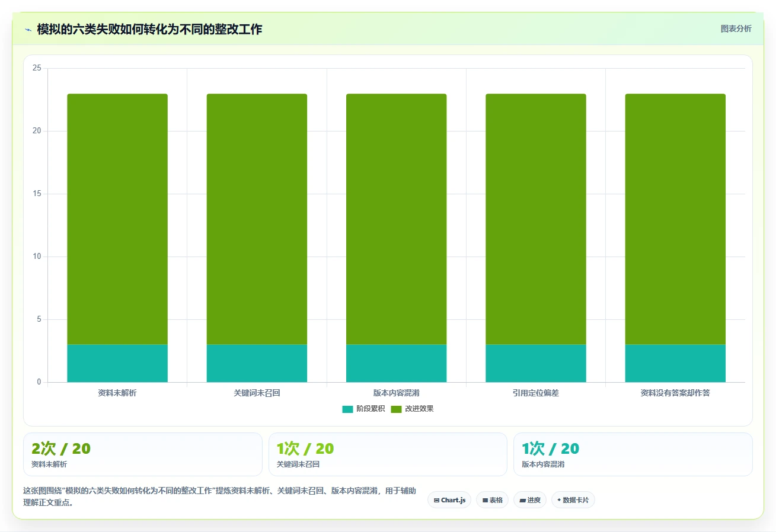Click the 表格 tag
This screenshot has height=532, width=776.
[x=492, y=500]
